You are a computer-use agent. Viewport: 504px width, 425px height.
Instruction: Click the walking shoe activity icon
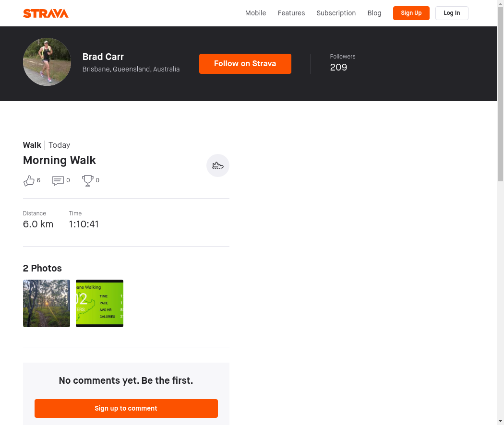tap(217, 165)
